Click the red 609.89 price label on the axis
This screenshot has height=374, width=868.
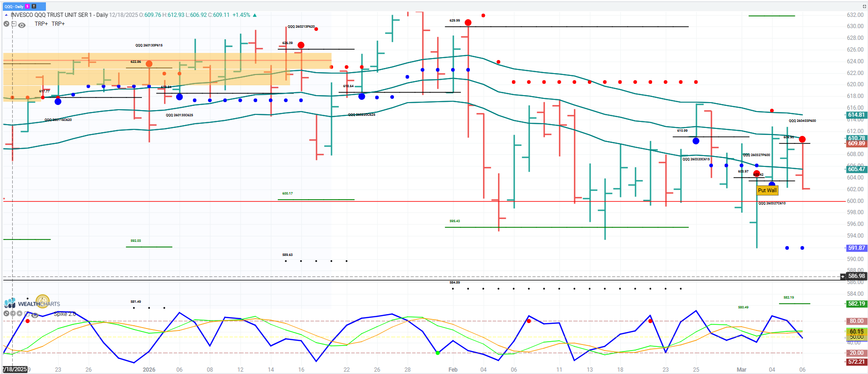(856, 143)
